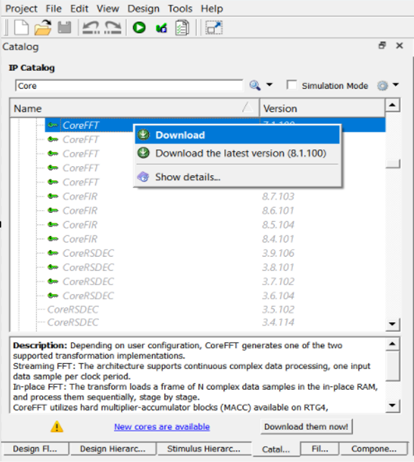Click the New cores are available link

pyautogui.click(x=162, y=427)
